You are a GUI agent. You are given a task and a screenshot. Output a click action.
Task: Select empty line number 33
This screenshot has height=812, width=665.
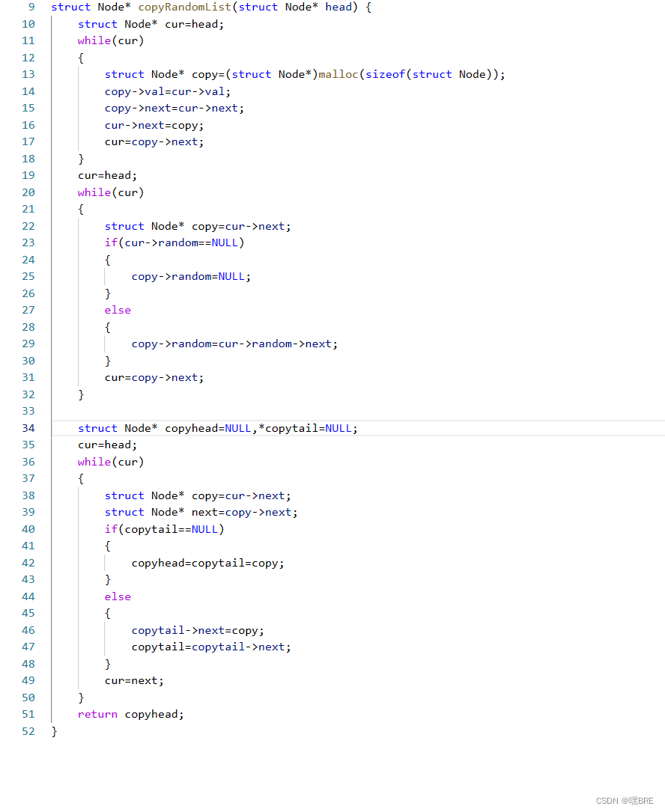point(28,411)
